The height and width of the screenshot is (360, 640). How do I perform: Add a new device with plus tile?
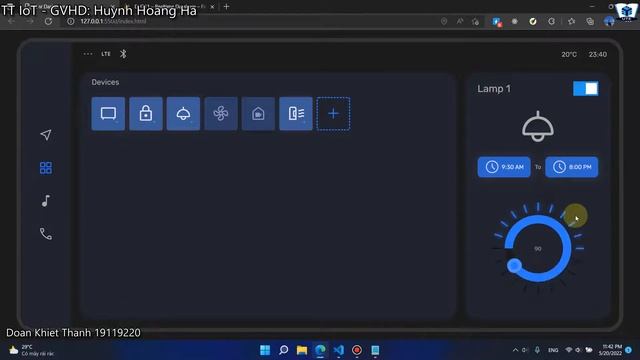tap(333, 114)
